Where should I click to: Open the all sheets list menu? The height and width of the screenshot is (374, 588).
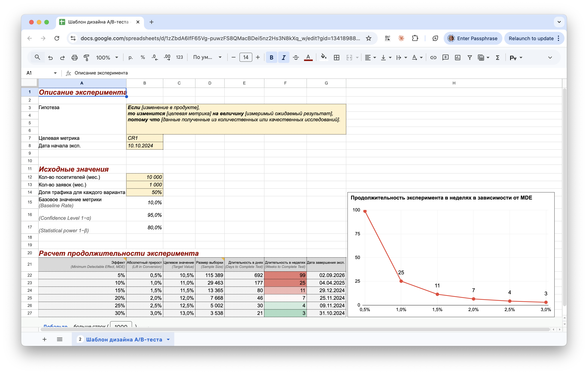[x=60, y=339]
